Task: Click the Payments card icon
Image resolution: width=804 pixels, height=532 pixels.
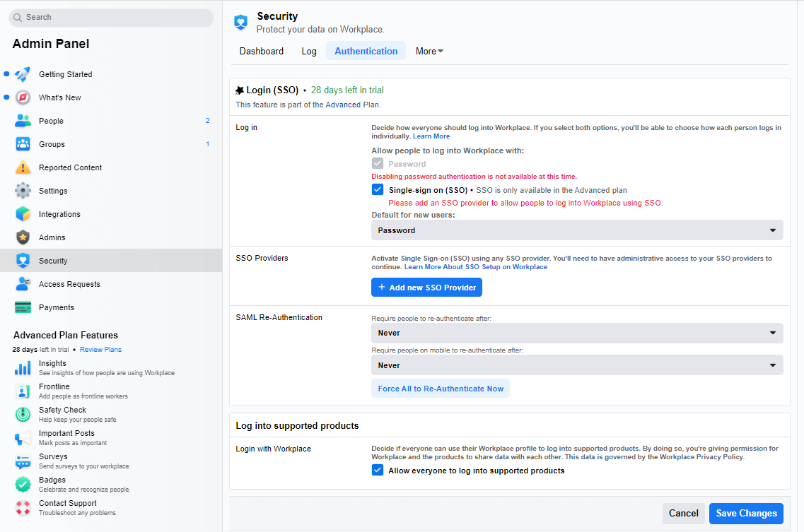Action: [x=23, y=307]
